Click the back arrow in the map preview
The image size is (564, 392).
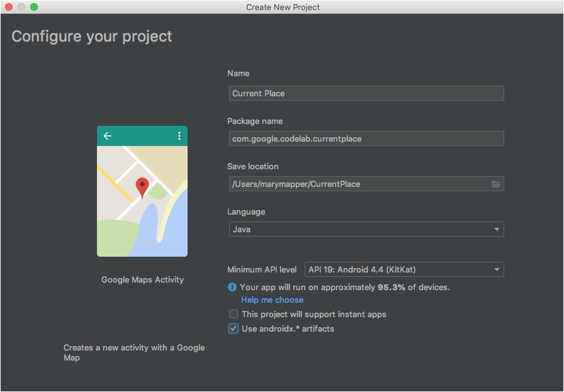[x=108, y=136]
